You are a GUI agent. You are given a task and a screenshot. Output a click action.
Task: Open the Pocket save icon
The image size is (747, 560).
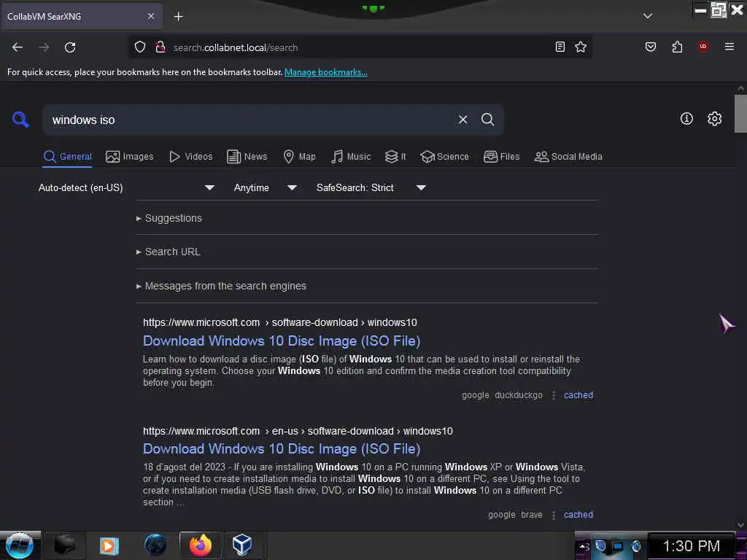pos(650,47)
